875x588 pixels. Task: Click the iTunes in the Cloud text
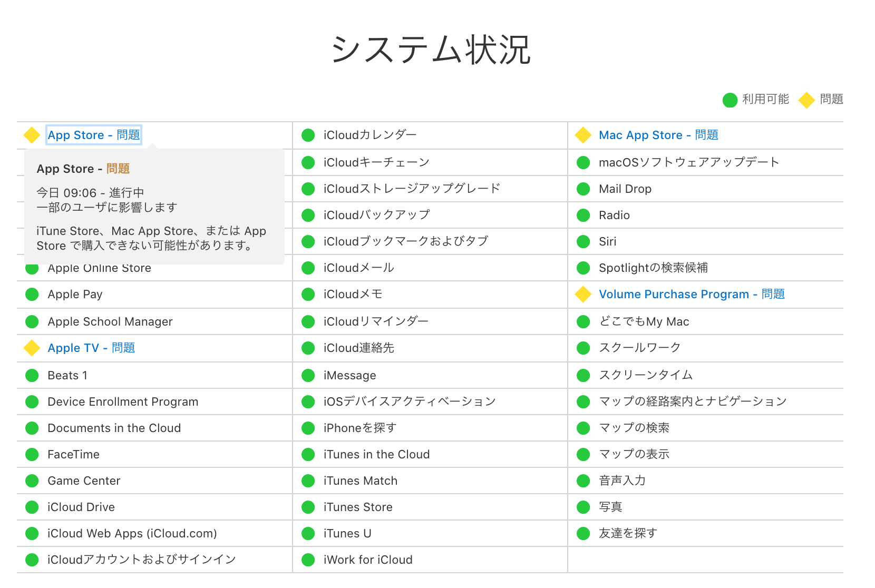click(377, 455)
